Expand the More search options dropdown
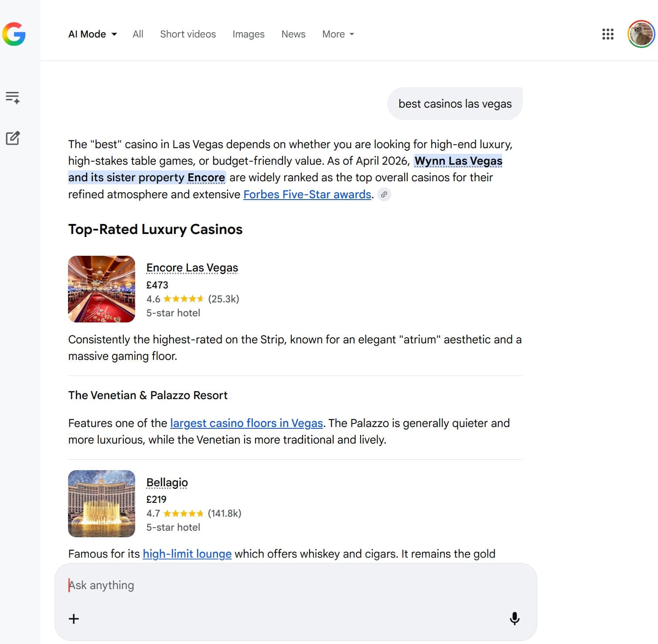This screenshot has height=644, width=658. [x=338, y=34]
